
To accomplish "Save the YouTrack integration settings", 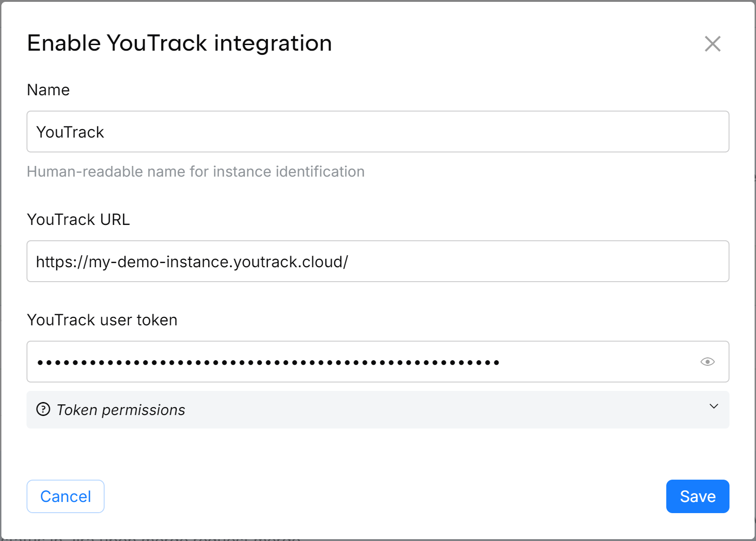I will click(697, 496).
